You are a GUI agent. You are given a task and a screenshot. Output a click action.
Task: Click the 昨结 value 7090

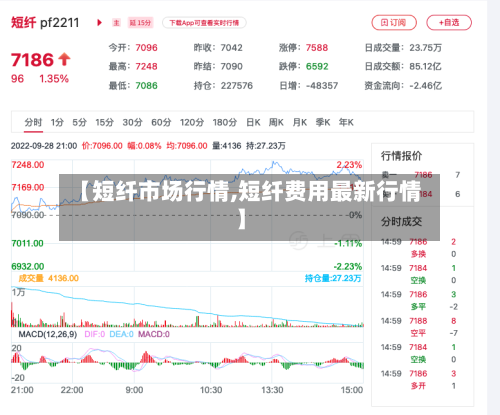[232, 66]
